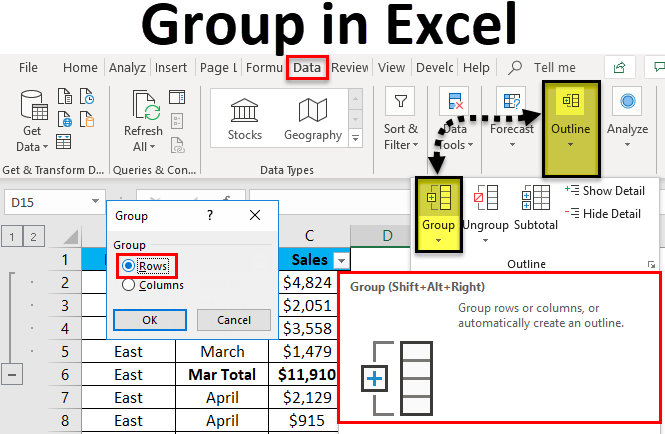Select the Stocks data type
Viewport: 665px width, 434px height.
click(245, 119)
